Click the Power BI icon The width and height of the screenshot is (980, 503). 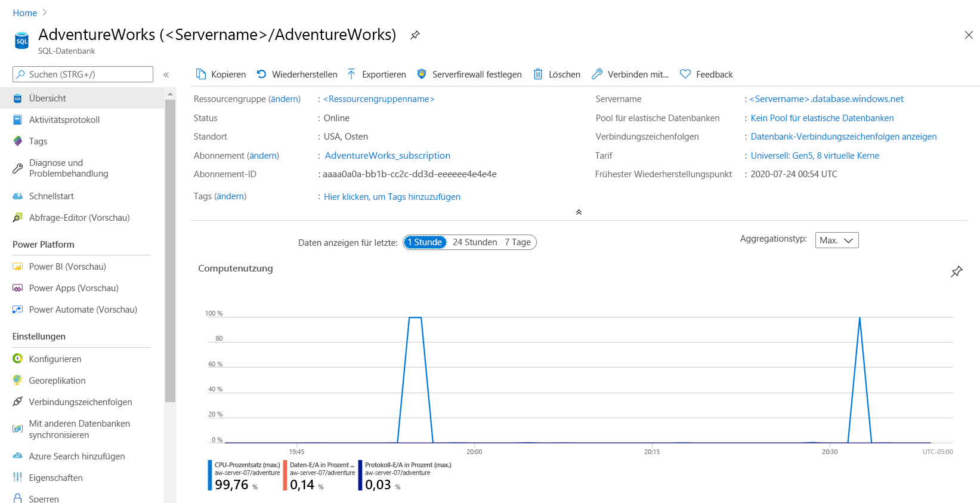coord(18,267)
